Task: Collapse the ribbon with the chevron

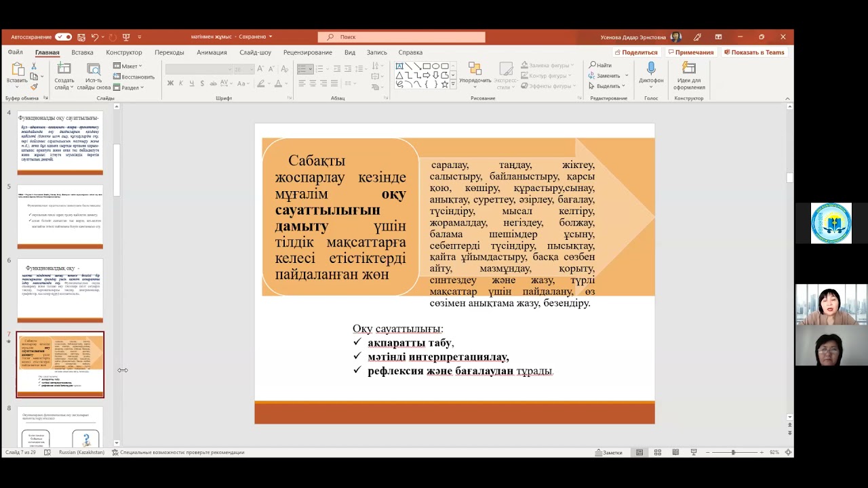Action: pyautogui.click(x=787, y=98)
